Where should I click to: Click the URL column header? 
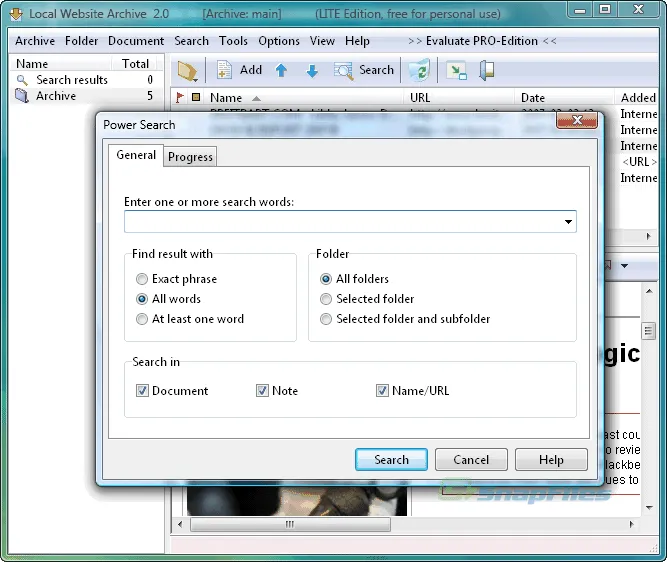(420, 98)
